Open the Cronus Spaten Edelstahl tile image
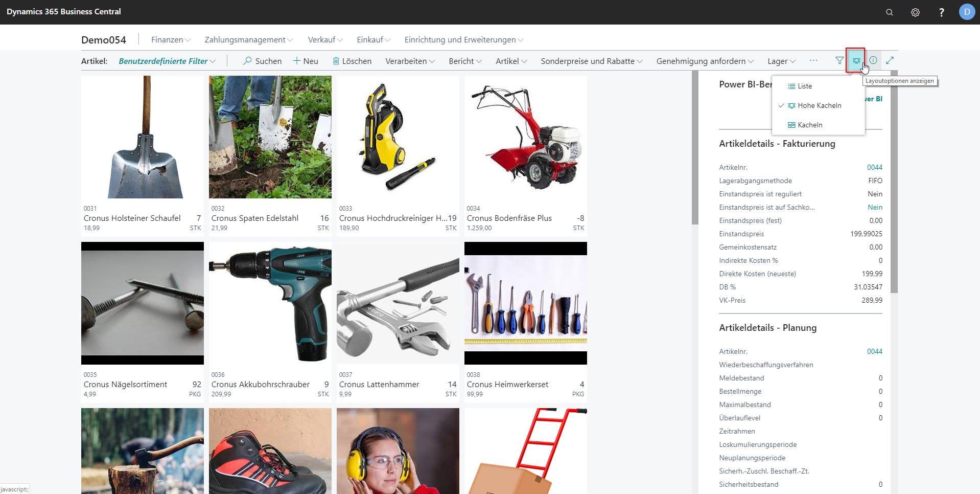The width and height of the screenshot is (980, 494). coord(270,137)
